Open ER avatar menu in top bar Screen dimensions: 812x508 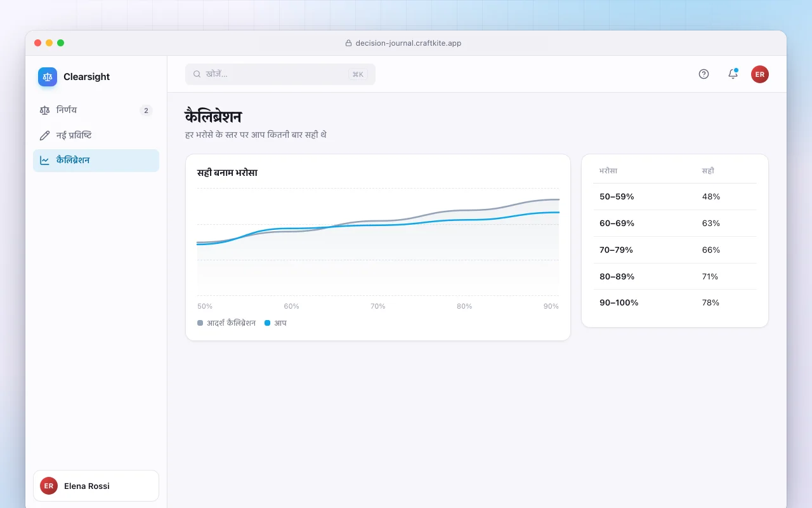(x=760, y=74)
